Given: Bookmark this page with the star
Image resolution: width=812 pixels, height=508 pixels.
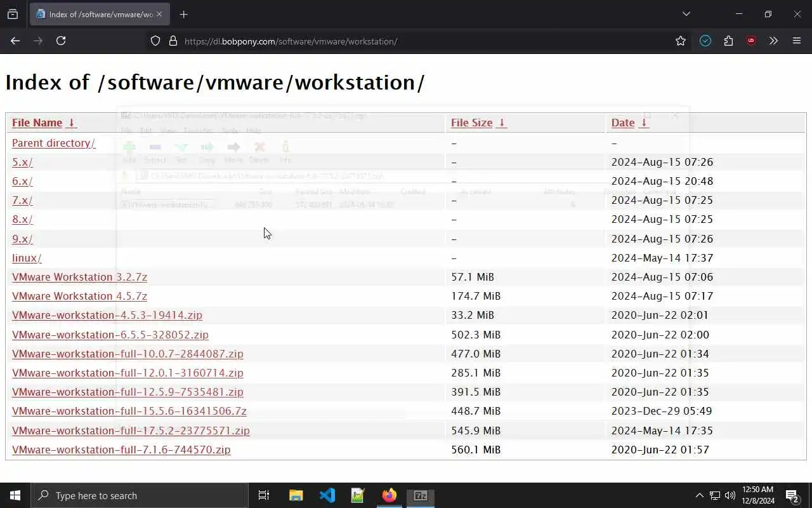Looking at the screenshot, I should coord(681,41).
